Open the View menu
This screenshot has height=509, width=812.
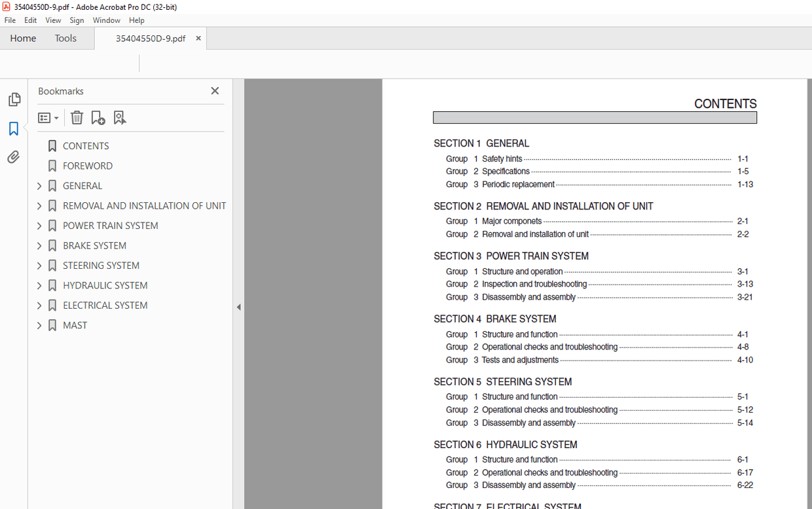52,20
